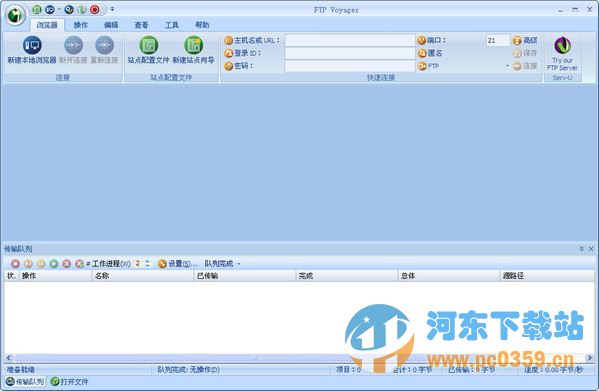Open the arrow beside the 连接 button
The width and height of the screenshot is (599, 391).
508,66
